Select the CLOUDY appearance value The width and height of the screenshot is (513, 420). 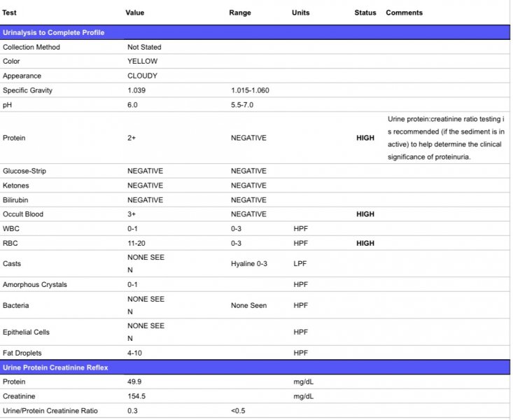pos(142,76)
